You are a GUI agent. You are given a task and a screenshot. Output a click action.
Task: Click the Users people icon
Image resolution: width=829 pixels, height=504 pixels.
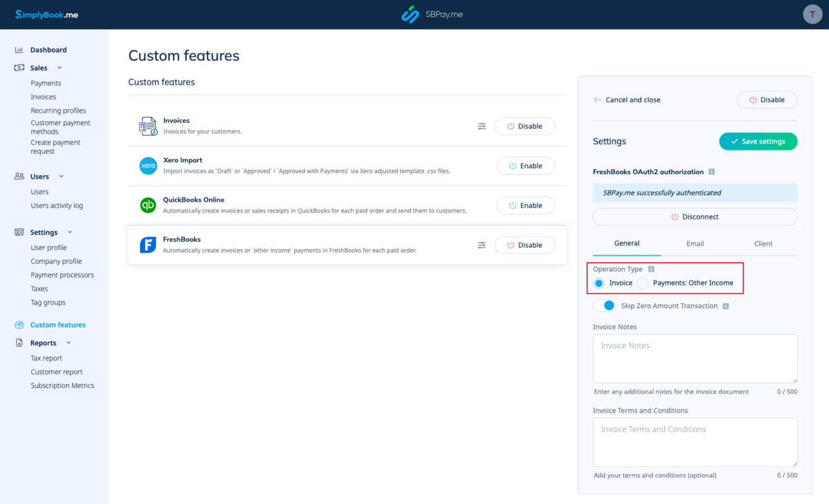pyautogui.click(x=19, y=177)
